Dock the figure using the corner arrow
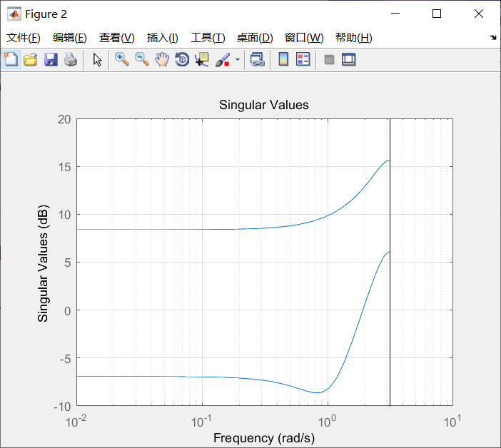Image resolution: width=501 pixels, height=448 pixels. click(x=493, y=38)
